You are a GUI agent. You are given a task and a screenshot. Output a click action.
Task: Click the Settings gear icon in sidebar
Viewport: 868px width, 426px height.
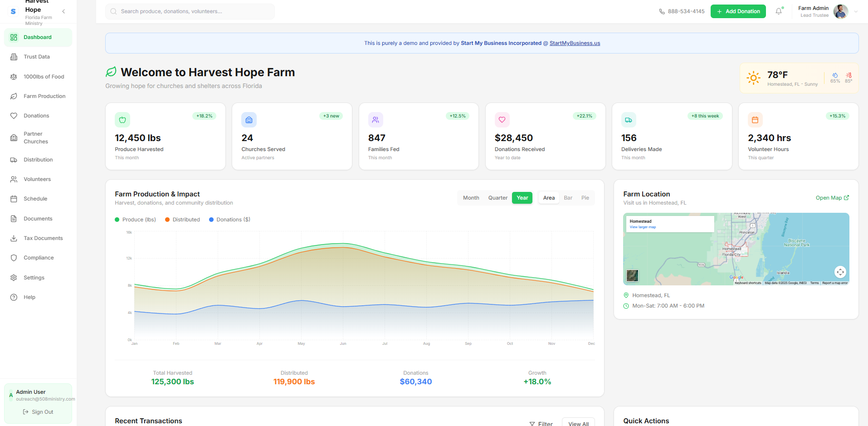click(x=14, y=278)
